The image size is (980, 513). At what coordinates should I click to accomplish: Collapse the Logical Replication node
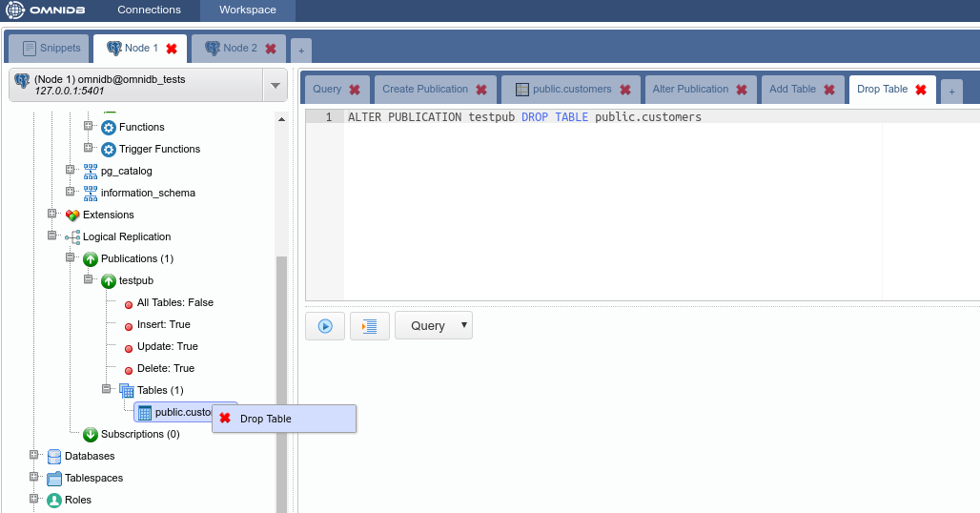click(52, 236)
